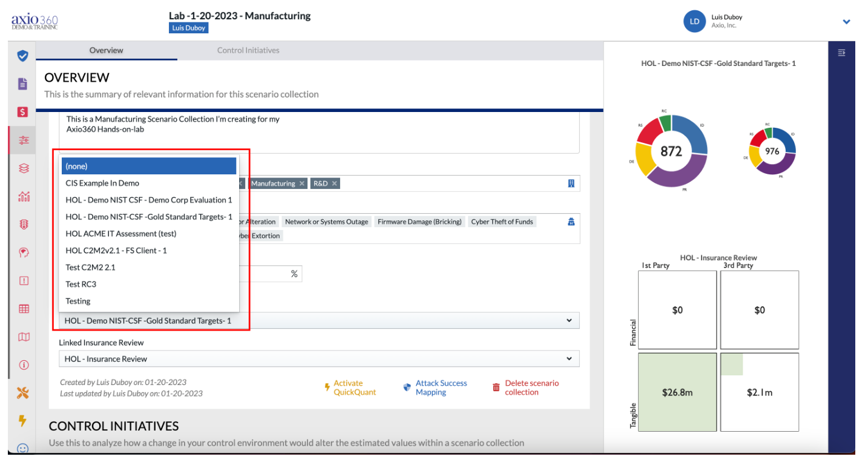This screenshot has width=868, height=465.
Task: Open the red dollar sign sidebar icon
Action: click(x=22, y=112)
